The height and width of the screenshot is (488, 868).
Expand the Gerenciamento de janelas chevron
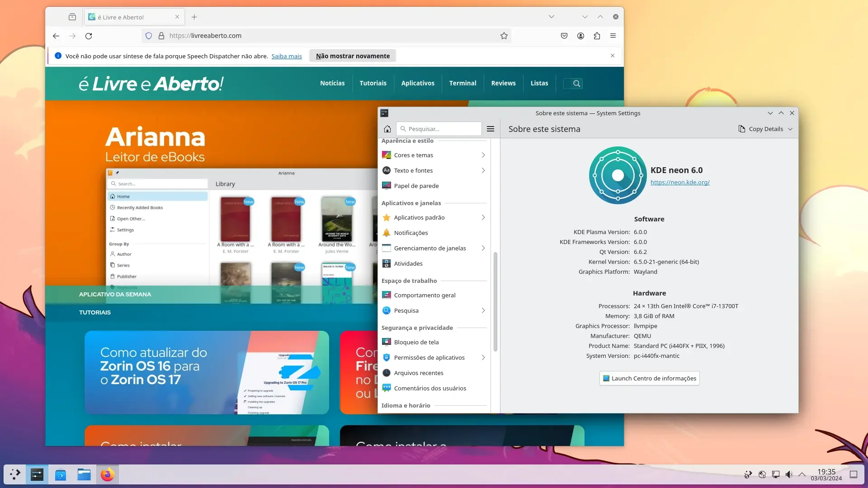coord(483,248)
